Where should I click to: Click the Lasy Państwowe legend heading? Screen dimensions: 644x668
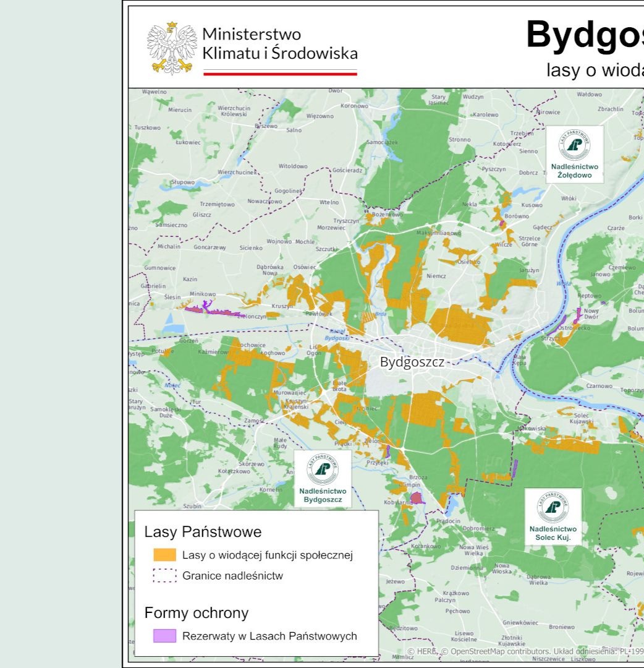coord(203,532)
